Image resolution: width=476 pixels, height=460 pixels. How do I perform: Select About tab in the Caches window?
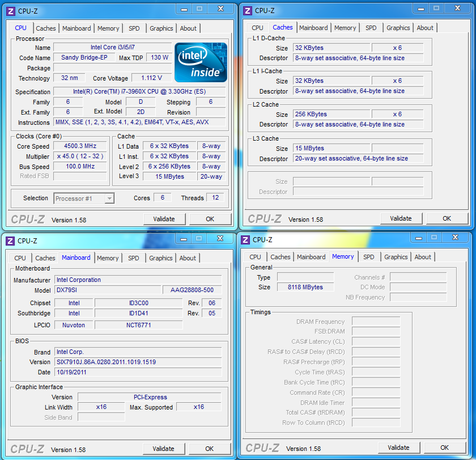point(425,28)
